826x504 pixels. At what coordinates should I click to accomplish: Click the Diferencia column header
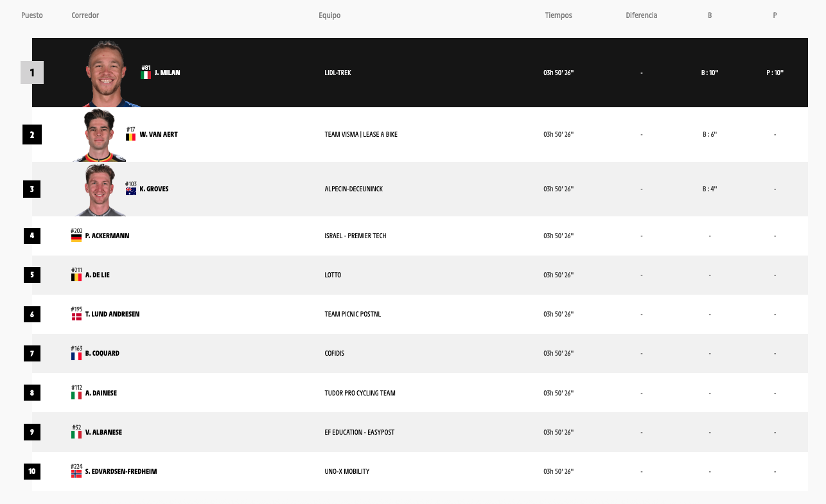coord(642,15)
